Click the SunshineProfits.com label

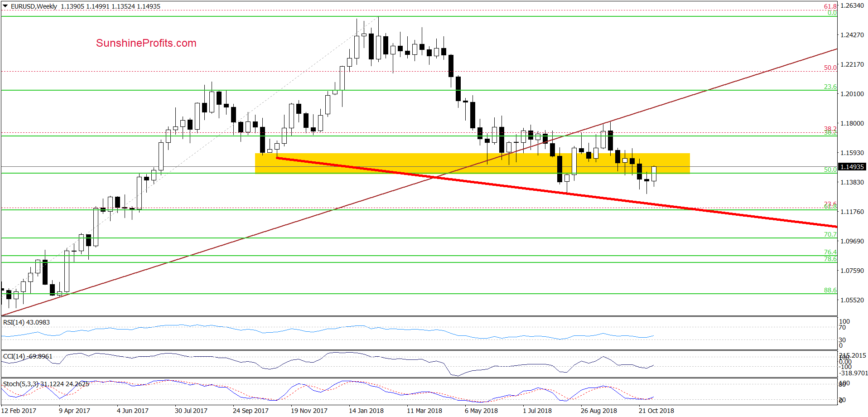tap(146, 43)
